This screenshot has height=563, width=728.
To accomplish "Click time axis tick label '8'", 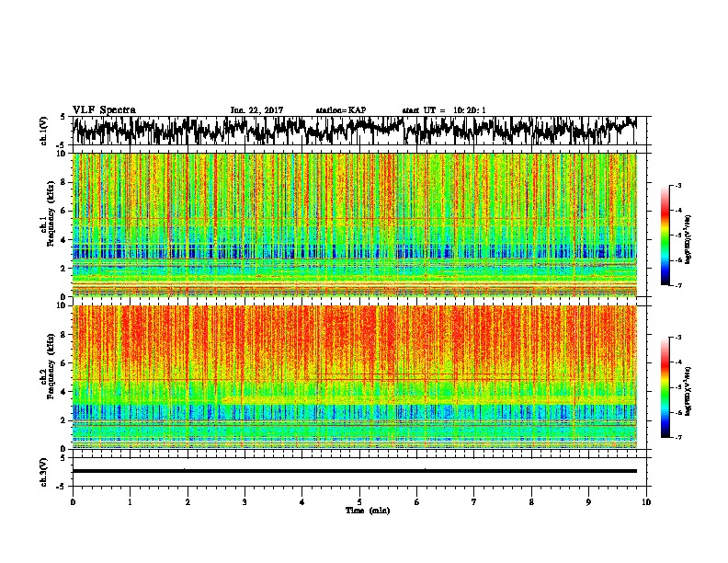I will pos(531,502).
